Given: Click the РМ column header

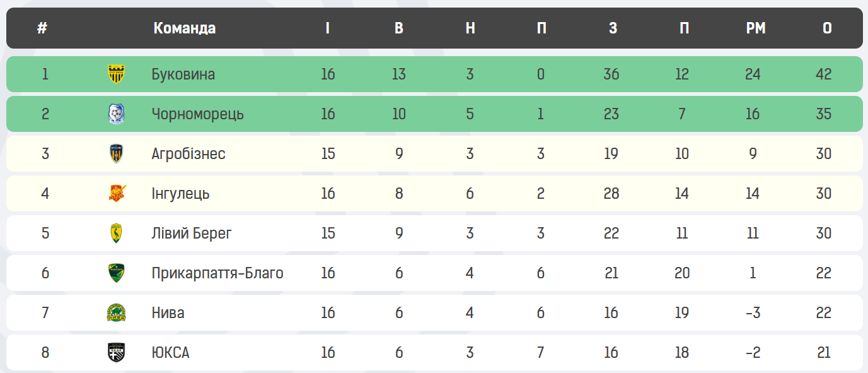Looking at the screenshot, I should [755, 28].
